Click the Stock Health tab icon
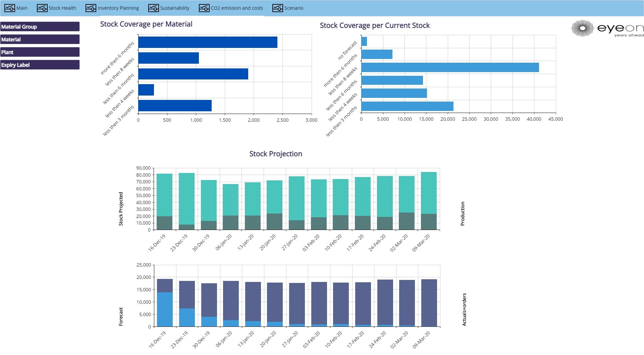 42,8
